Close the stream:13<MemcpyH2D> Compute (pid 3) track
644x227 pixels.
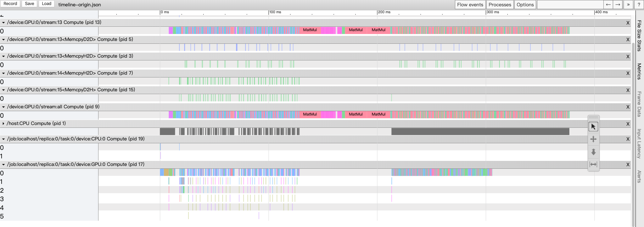[x=628, y=56]
